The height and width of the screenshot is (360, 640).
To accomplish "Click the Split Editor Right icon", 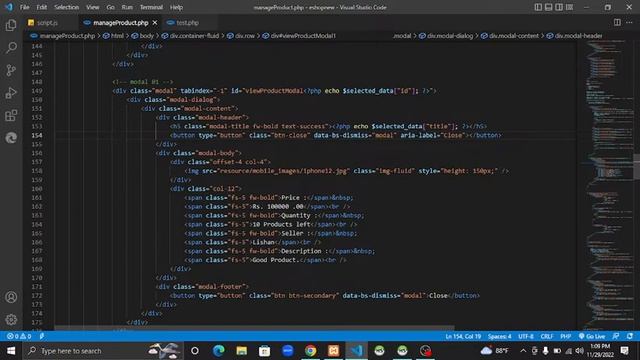I will [617, 22].
